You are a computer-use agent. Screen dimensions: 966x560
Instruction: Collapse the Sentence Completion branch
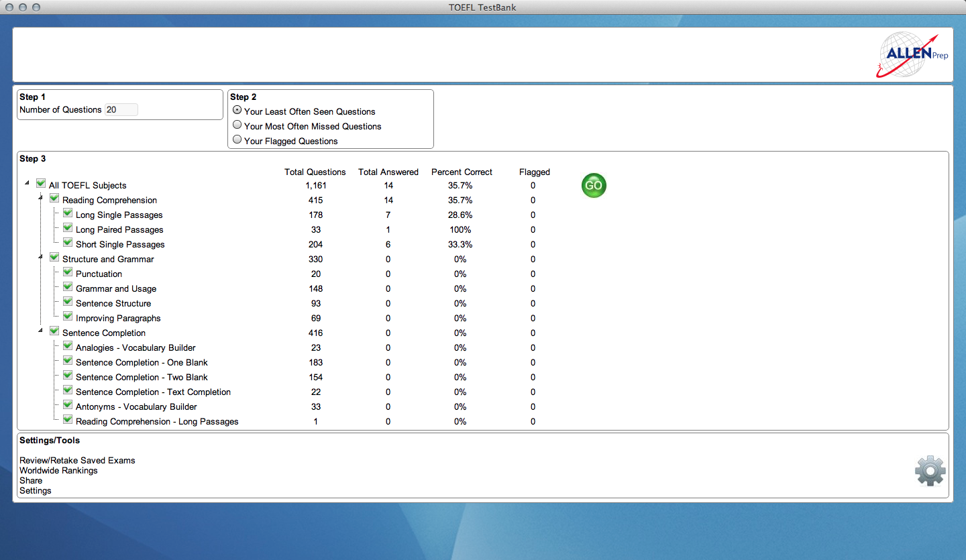40,330
